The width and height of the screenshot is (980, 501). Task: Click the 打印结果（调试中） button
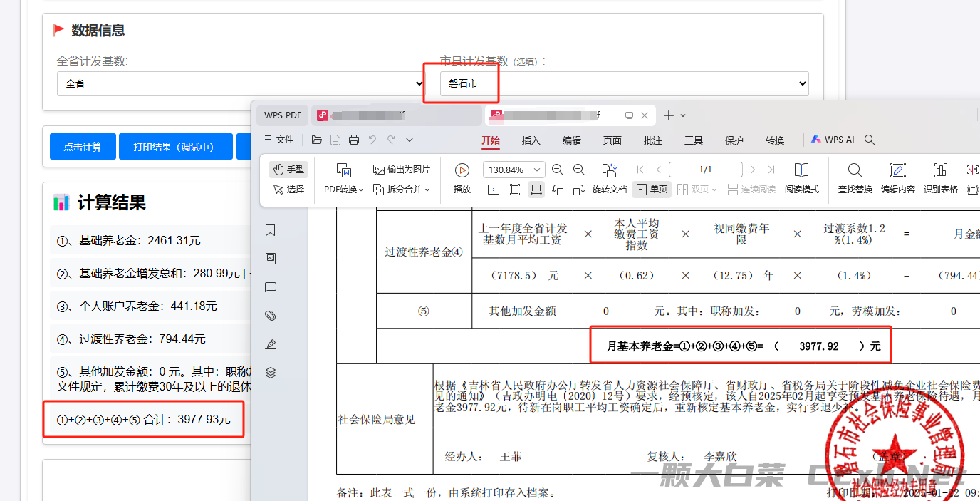[175, 147]
